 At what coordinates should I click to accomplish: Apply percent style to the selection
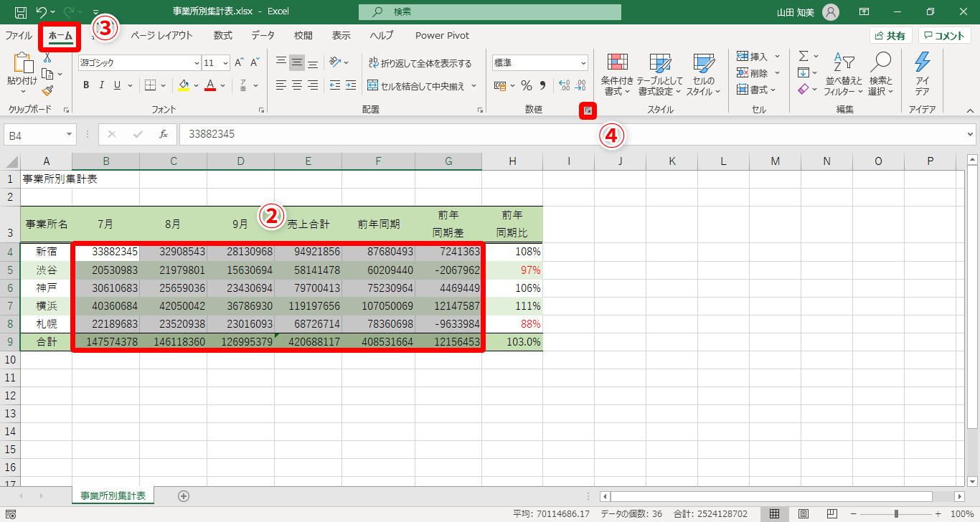(527, 86)
